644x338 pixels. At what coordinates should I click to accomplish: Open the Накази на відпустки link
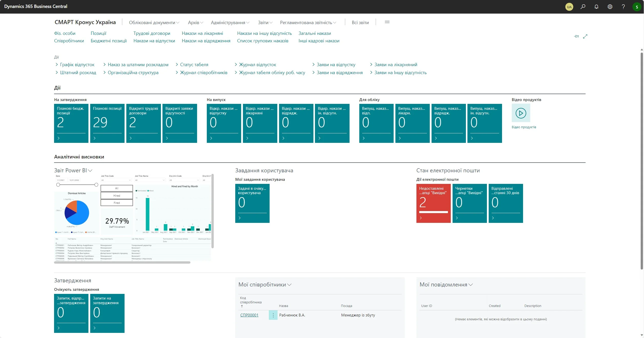click(x=154, y=41)
